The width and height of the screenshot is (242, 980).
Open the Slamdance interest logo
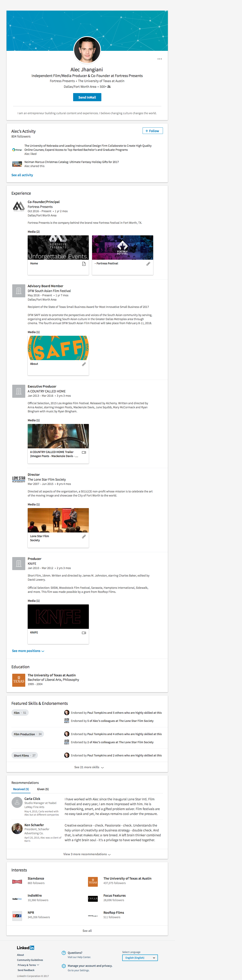point(17,881)
